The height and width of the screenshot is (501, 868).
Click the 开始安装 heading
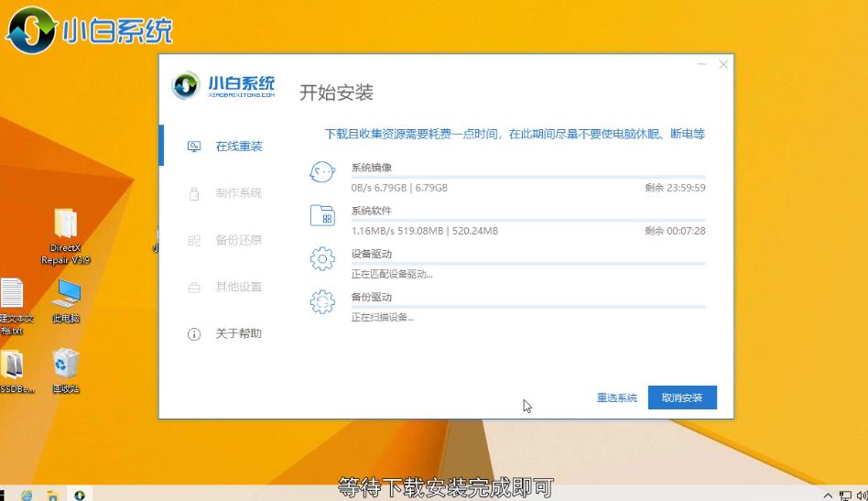click(337, 93)
